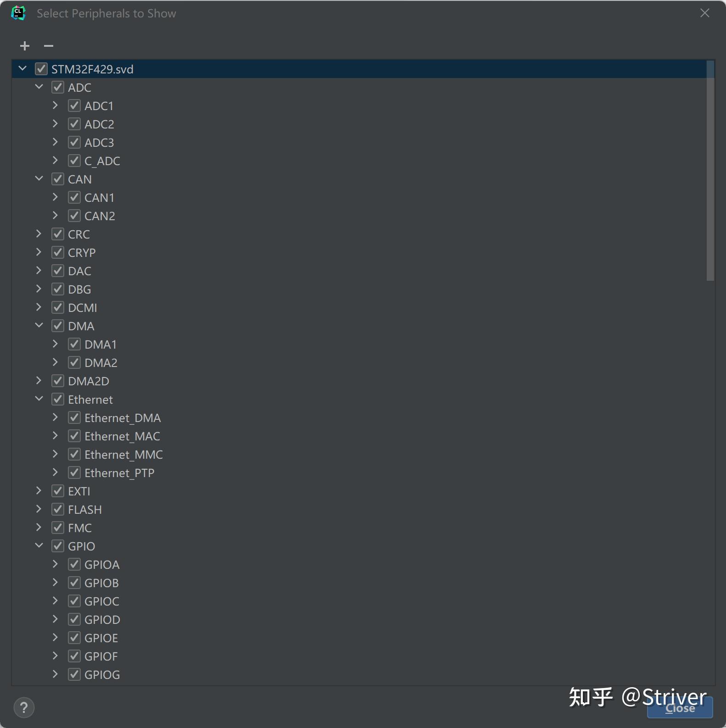Toggle the C_ADC checkbox
726x728 pixels.
click(x=74, y=161)
